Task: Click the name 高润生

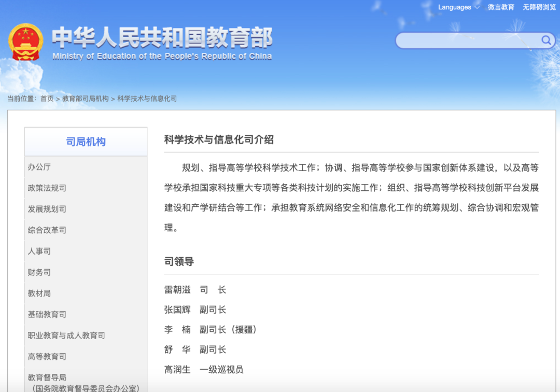Action: point(177,370)
